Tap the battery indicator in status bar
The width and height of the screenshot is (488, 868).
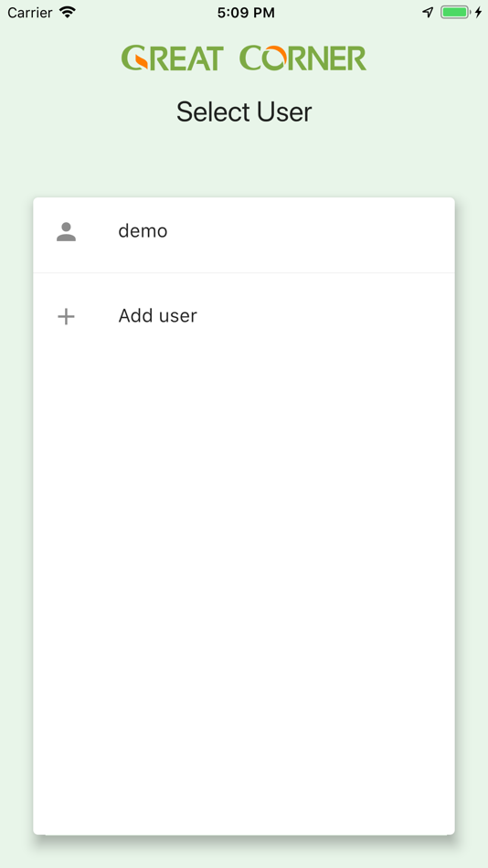click(455, 12)
